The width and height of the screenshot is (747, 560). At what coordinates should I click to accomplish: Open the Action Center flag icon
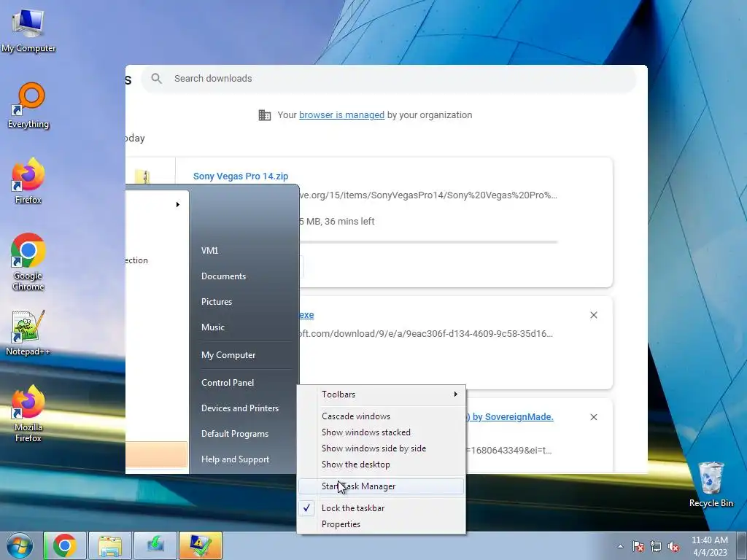(638, 546)
